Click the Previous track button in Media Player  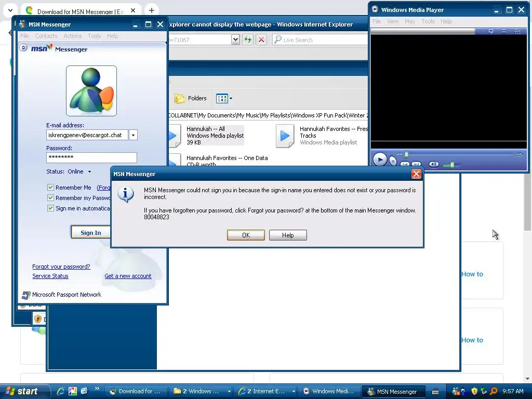tap(405, 164)
